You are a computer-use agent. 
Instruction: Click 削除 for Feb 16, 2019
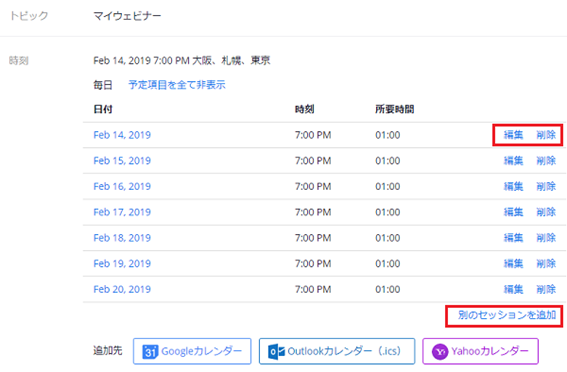(x=546, y=186)
